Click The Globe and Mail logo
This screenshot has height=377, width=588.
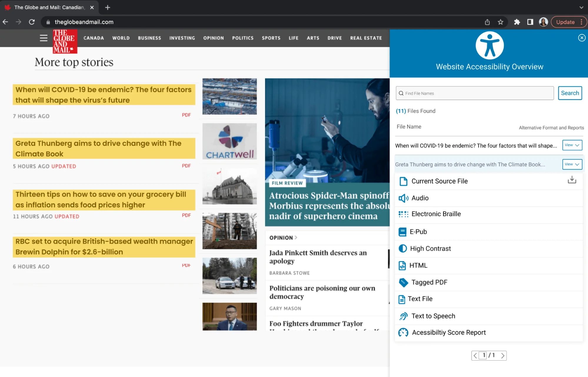coord(65,41)
